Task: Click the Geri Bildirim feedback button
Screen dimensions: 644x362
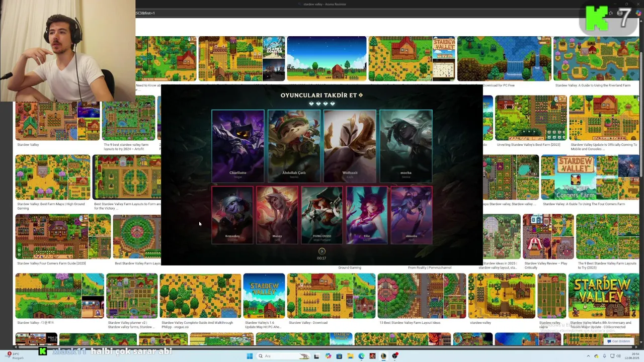Action: [x=618, y=341]
